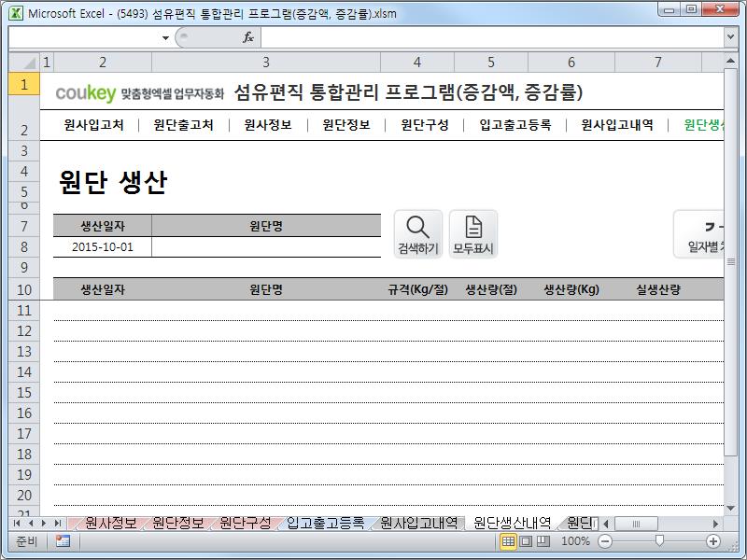The width and height of the screenshot is (747, 560).
Task: Click the 생산량(Kg) column header cell
Action: (x=571, y=289)
